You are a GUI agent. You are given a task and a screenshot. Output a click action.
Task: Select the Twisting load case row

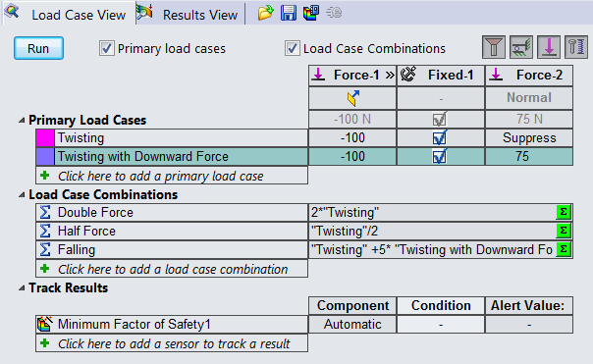pos(182,138)
